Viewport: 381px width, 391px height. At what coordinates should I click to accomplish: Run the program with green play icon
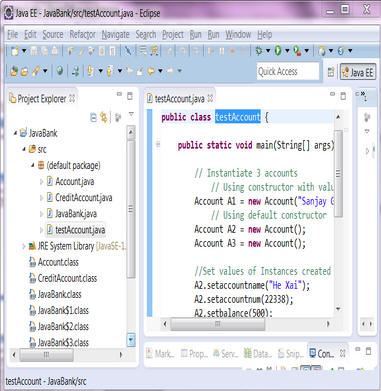coord(278,51)
